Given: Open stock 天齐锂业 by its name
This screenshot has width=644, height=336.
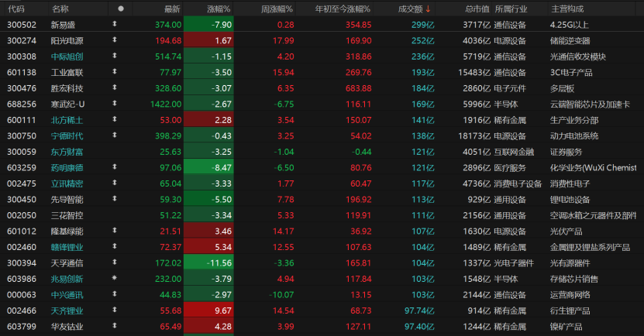Looking at the screenshot, I should click(x=67, y=310).
